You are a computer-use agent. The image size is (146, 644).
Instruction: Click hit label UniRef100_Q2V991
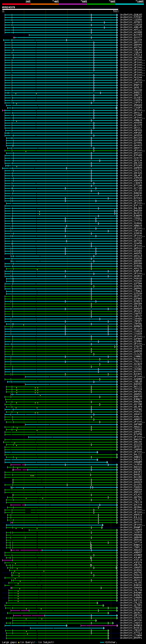click(131, 143)
